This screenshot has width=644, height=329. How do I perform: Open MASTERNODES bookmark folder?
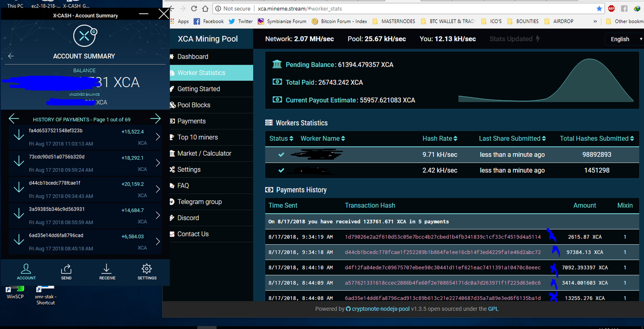pyautogui.click(x=395, y=21)
